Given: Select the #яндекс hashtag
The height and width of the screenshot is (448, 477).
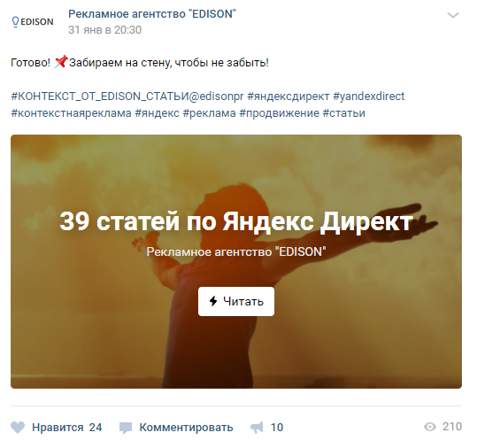Looking at the screenshot, I should [x=157, y=113].
